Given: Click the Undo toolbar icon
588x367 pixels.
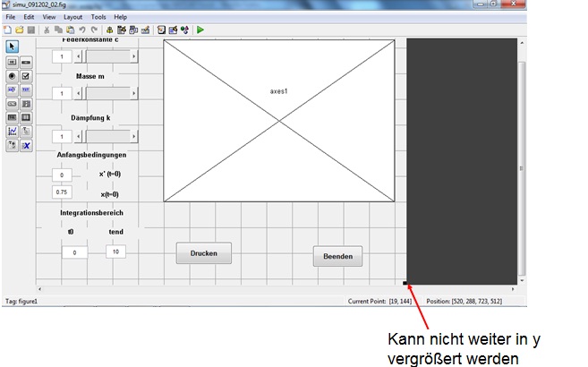Looking at the screenshot, I should [82, 30].
